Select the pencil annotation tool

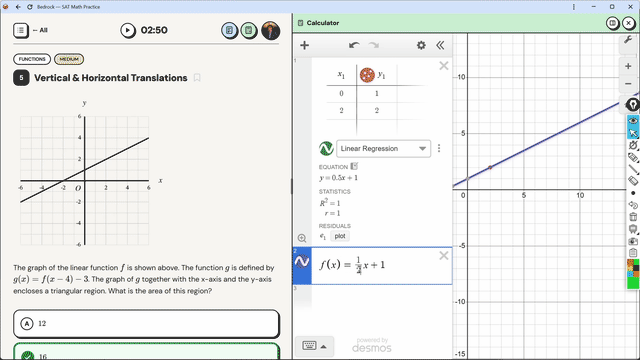coord(633,157)
